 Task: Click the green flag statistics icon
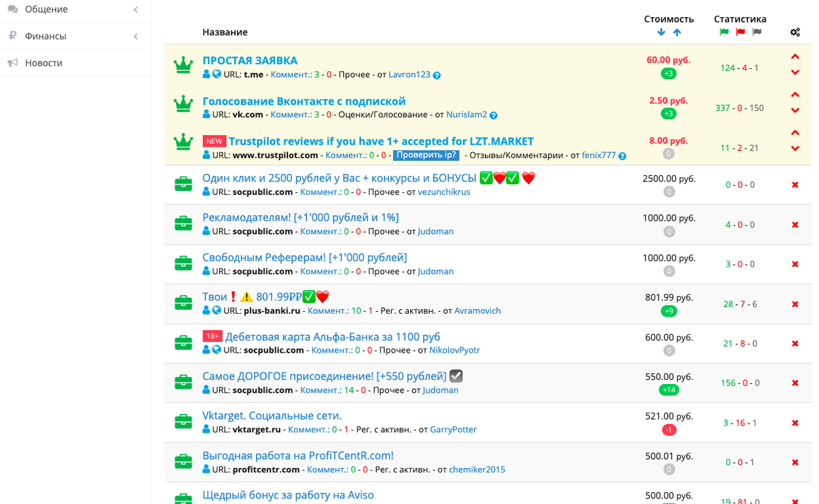click(724, 32)
